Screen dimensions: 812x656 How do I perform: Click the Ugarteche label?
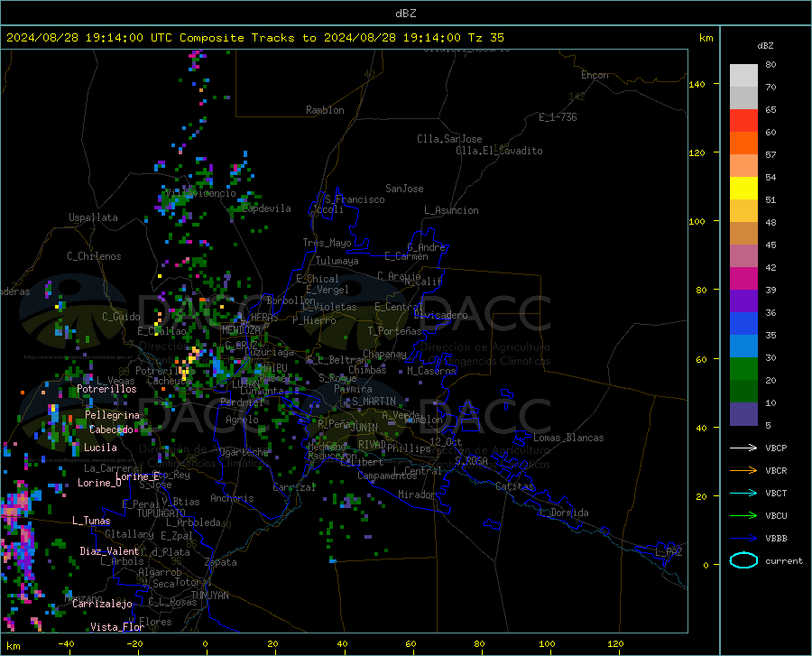[244, 452]
